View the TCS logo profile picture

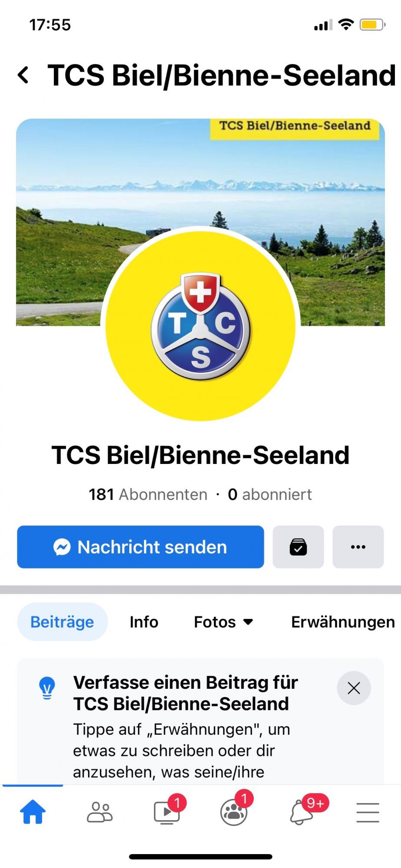tap(200, 325)
